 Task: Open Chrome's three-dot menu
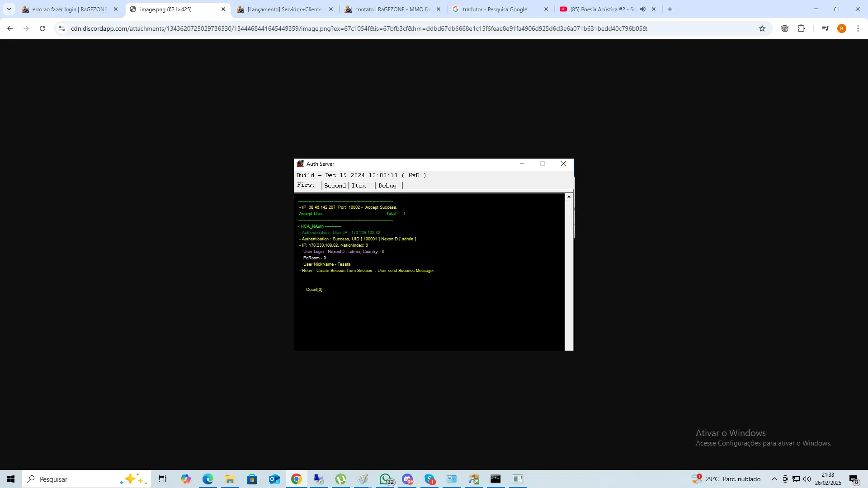coord(858,28)
